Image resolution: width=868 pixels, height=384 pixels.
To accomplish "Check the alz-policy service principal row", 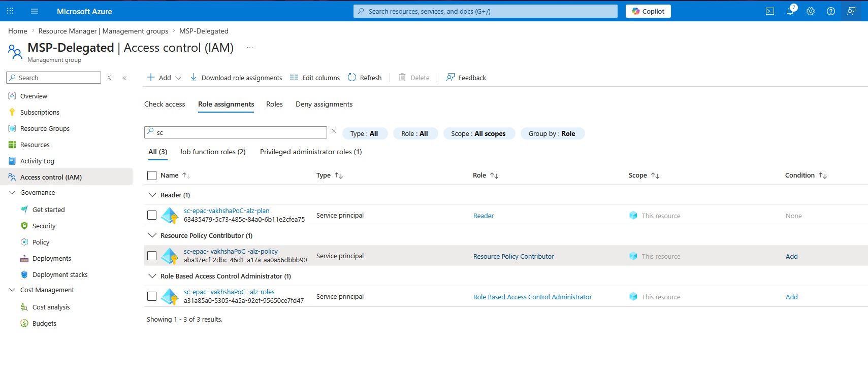I will tap(152, 256).
